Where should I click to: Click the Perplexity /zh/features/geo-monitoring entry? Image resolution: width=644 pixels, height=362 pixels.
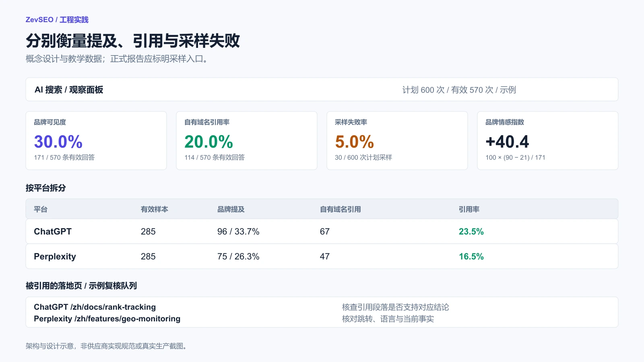(107, 319)
